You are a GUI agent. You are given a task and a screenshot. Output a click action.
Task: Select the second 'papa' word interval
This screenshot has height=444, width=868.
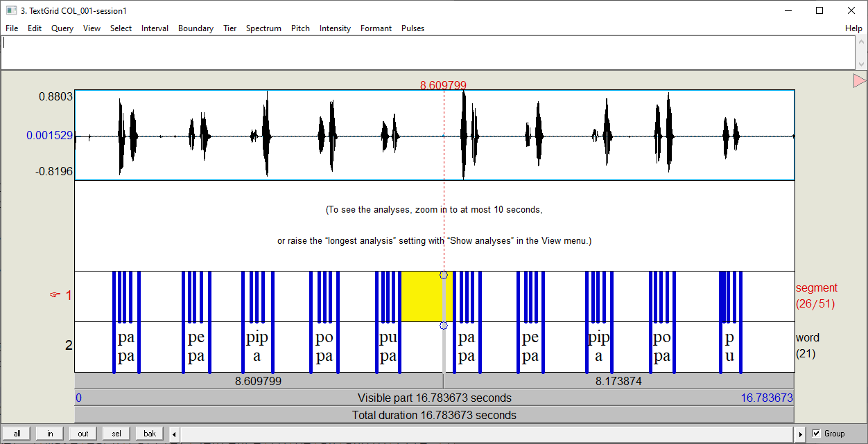[x=467, y=347]
